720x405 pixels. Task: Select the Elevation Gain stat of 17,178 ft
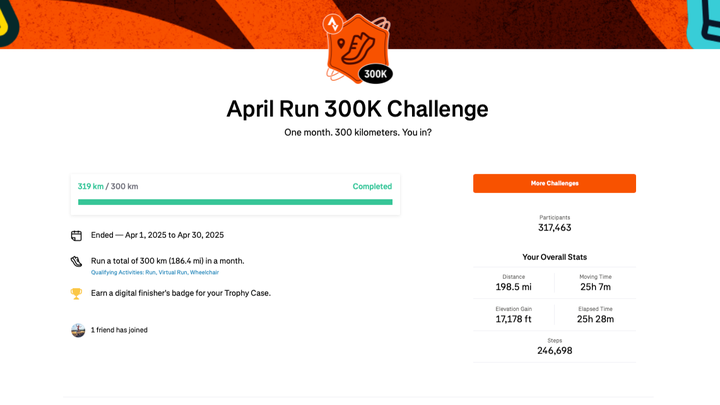tap(513, 319)
